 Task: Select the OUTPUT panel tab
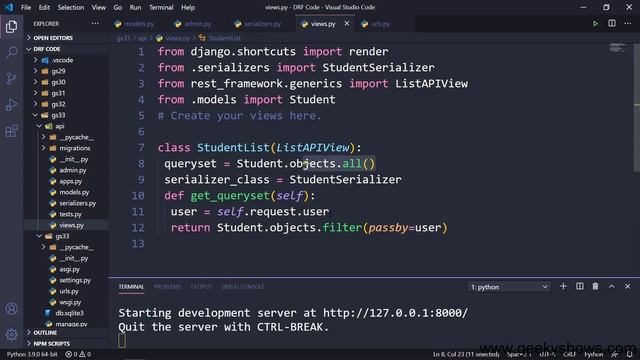201,287
